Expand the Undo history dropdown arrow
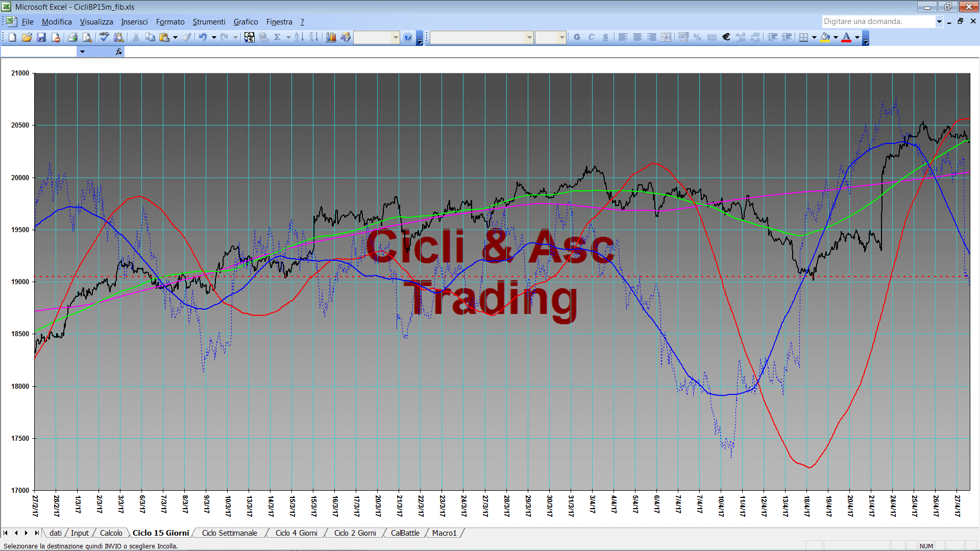Screen dimensions: 980x551 pyautogui.click(x=214, y=37)
